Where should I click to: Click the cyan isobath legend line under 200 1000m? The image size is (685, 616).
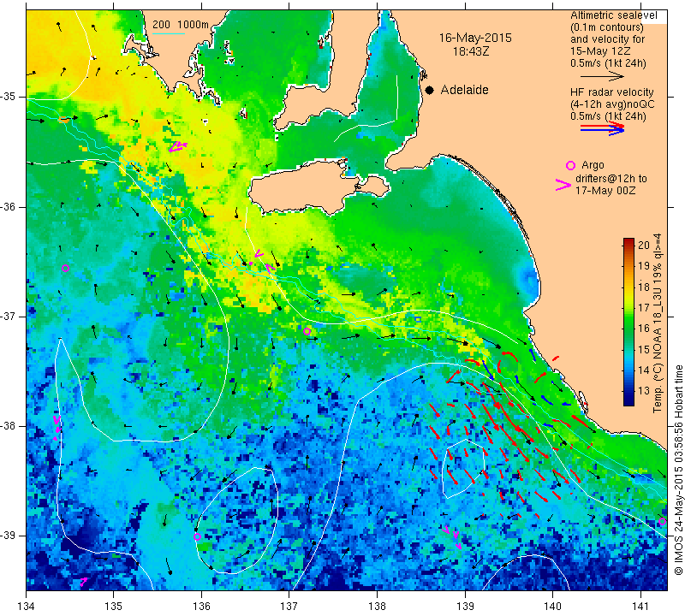tap(169, 33)
